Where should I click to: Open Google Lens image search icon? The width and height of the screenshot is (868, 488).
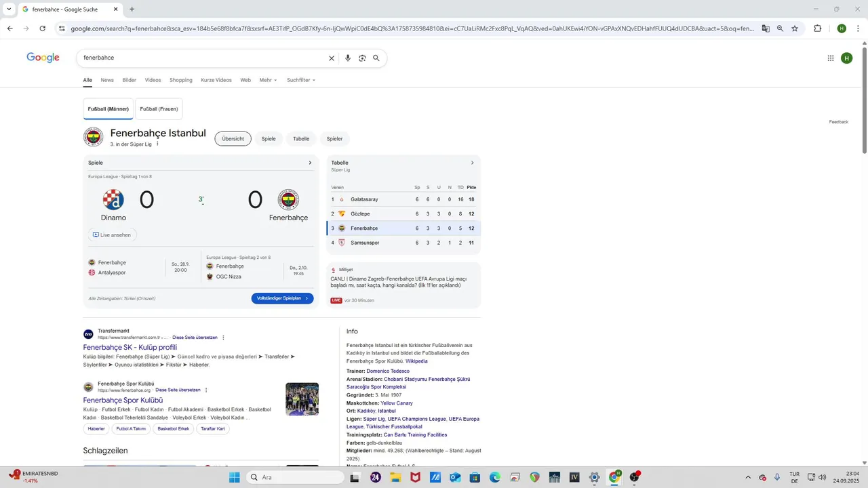362,58
